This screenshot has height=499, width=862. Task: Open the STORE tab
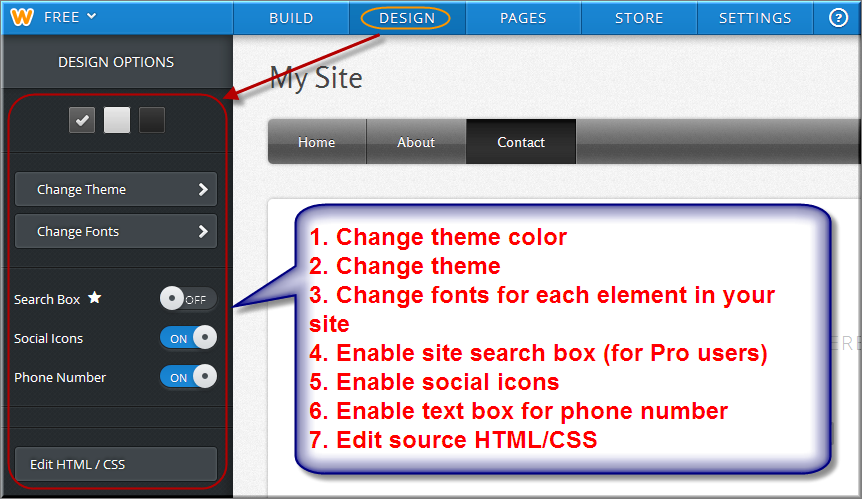point(639,18)
